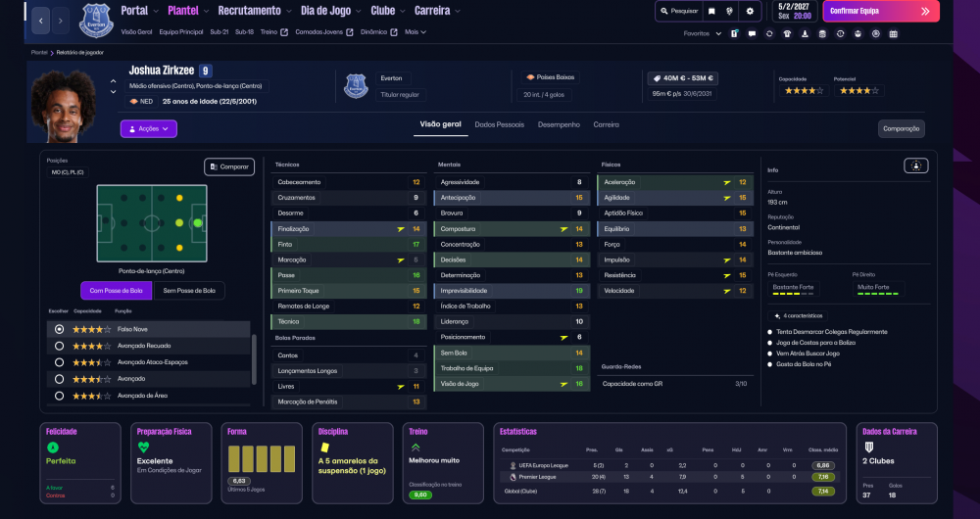This screenshot has width=980, height=519.
Task: Click the circular arrows shortcut icon
Action: click(x=769, y=33)
